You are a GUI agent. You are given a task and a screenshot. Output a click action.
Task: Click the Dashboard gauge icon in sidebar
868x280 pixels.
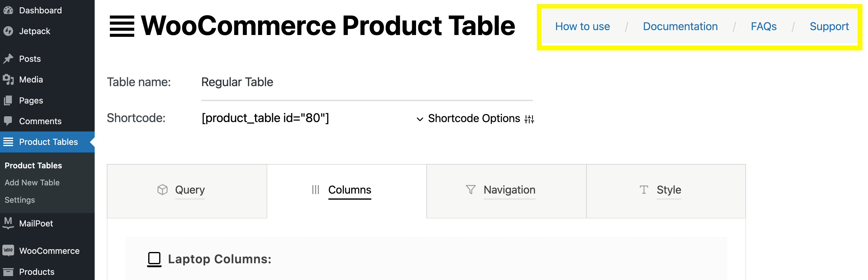coord(8,10)
